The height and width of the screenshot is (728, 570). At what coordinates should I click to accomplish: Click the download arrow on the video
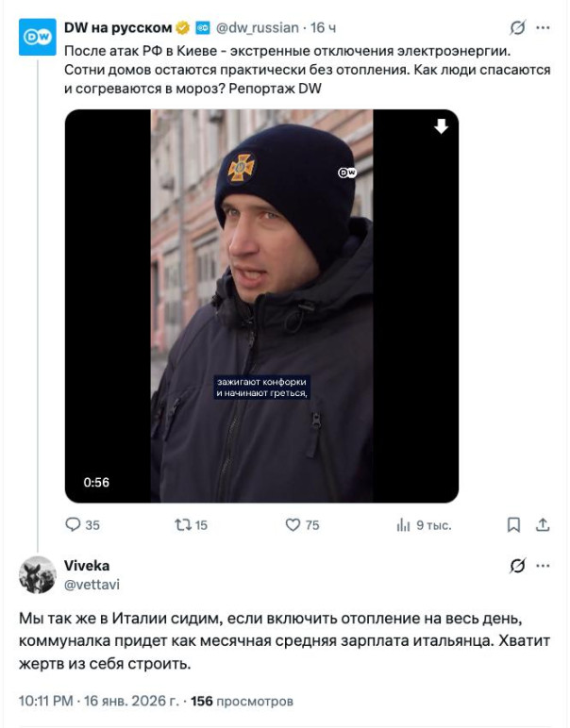[x=441, y=127]
